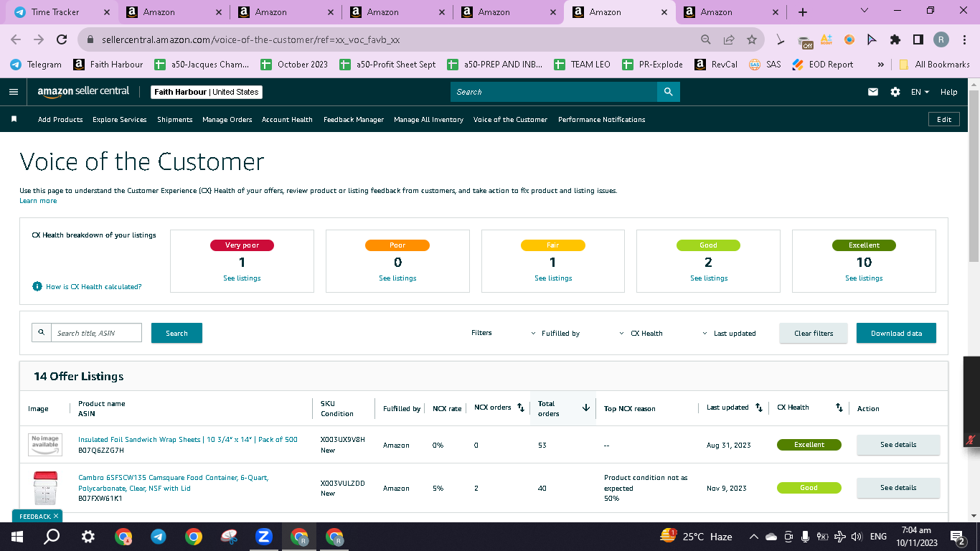Toggle the Chrome side panel icon
Image resolution: width=980 pixels, height=551 pixels.
point(918,40)
